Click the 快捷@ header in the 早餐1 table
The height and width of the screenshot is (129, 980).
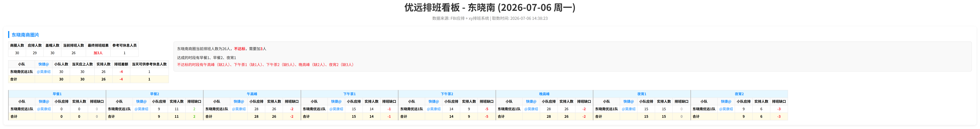(x=44, y=102)
